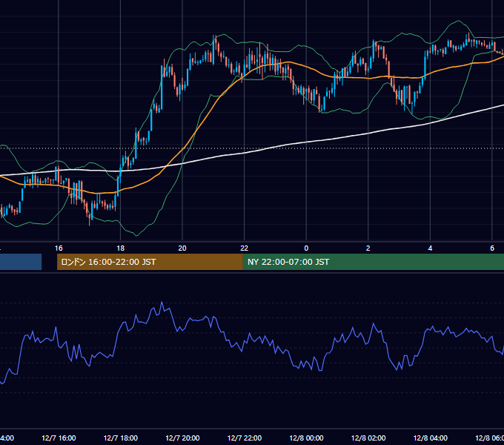This screenshot has width=504, height=445.
Task: Click the 22 hour label on price chart axis
Action: [x=245, y=248]
